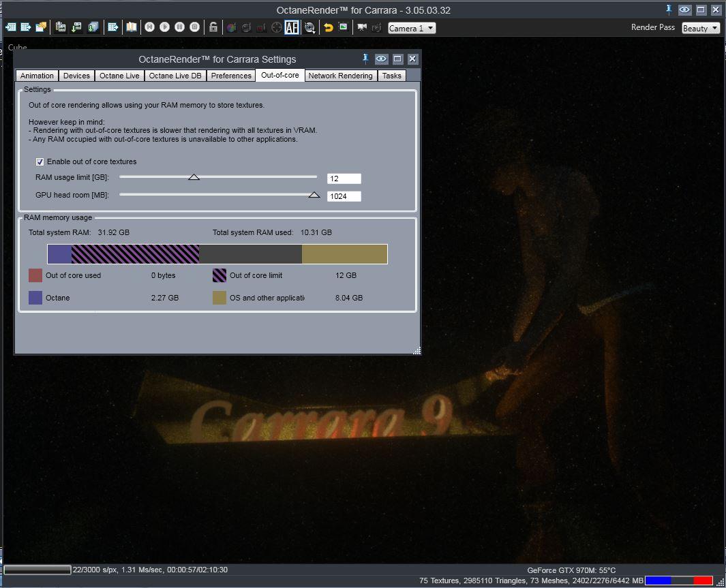Click the dimmed camera icon beside Camera 1
This screenshot has height=588, width=726.
coord(376,28)
